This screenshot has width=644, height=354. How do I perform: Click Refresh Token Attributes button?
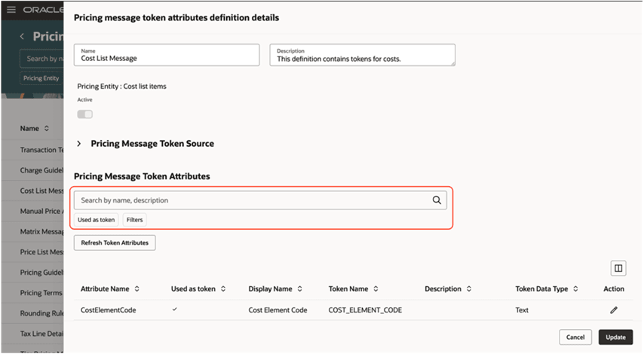(x=115, y=243)
